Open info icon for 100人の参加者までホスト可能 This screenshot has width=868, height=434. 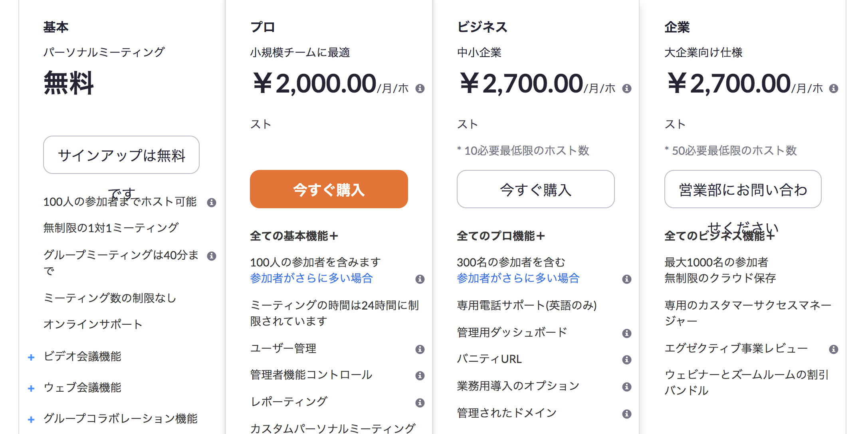(x=212, y=203)
